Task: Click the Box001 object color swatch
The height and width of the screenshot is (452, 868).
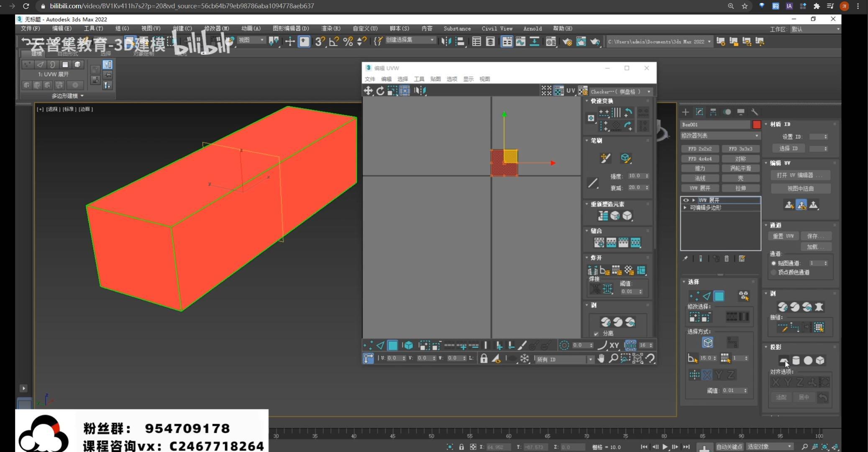Action: tap(756, 124)
